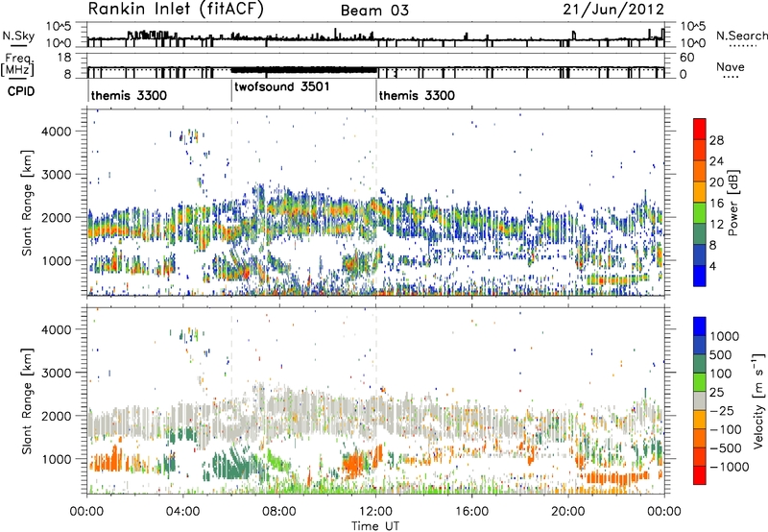Click the 'themis 3300' label starting at 00:00
Image resolution: width=768 pixels, height=532 pixels.
tap(129, 95)
